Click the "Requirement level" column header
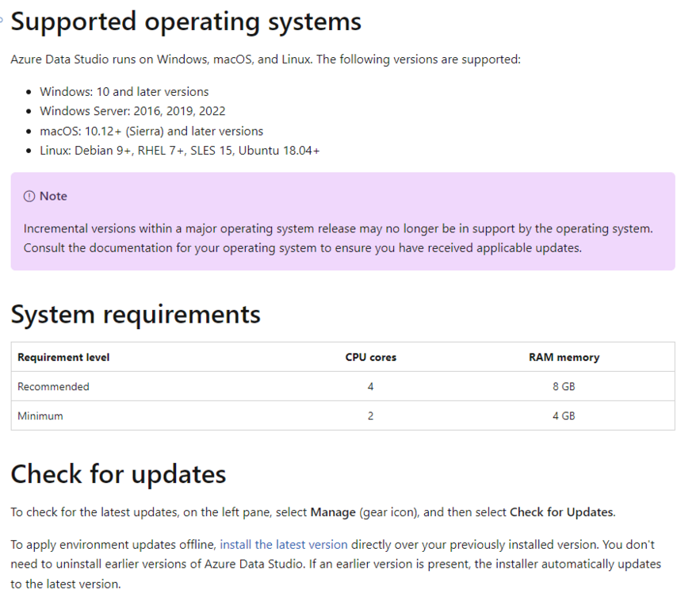The height and width of the screenshot is (609, 700). point(63,358)
